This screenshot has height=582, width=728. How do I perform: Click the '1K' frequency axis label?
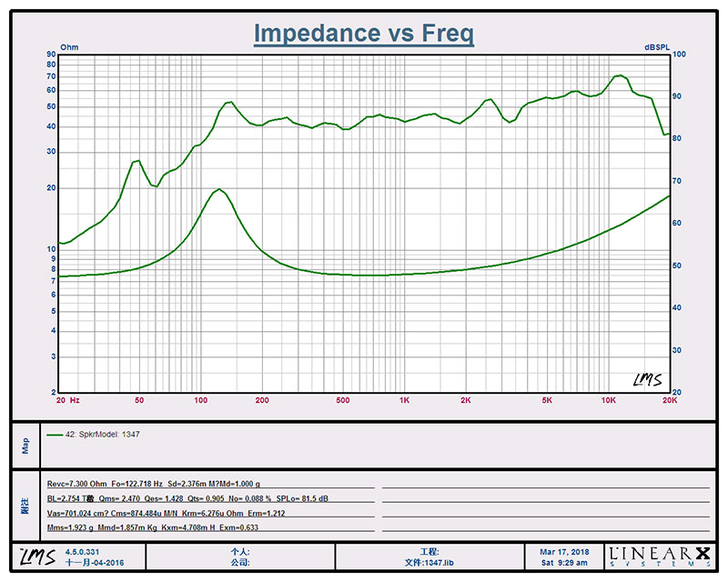coord(403,400)
